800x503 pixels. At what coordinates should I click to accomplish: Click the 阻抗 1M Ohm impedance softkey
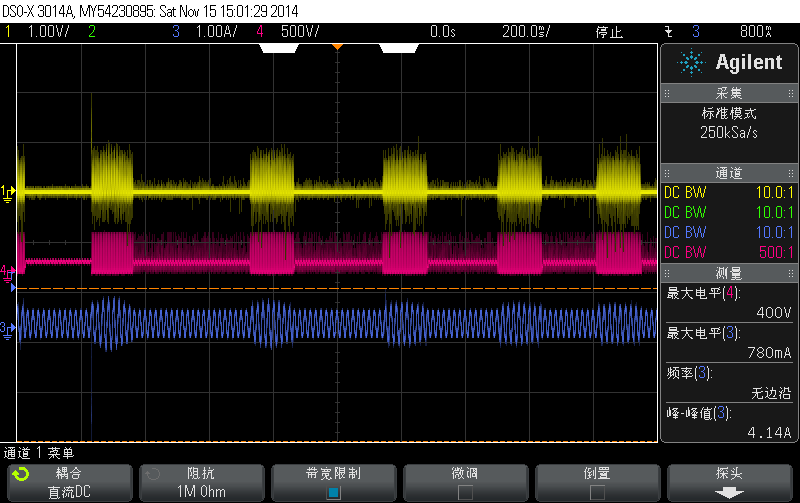click(x=202, y=483)
